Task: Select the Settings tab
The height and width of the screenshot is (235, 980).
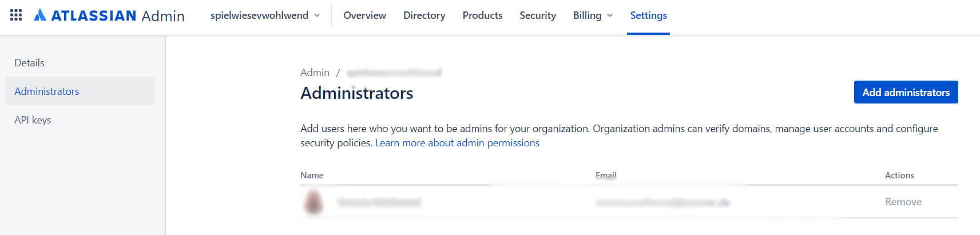Action: [648, 15]
